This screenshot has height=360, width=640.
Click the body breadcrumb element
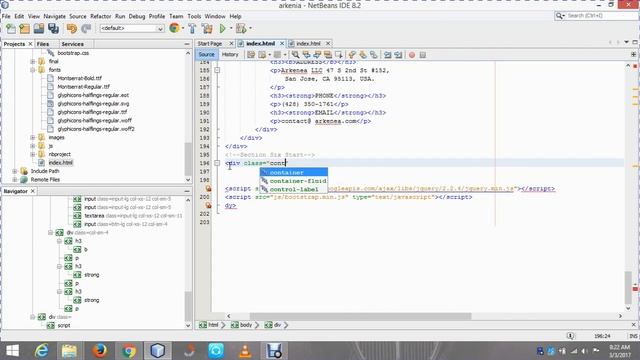tap(242, 325)
